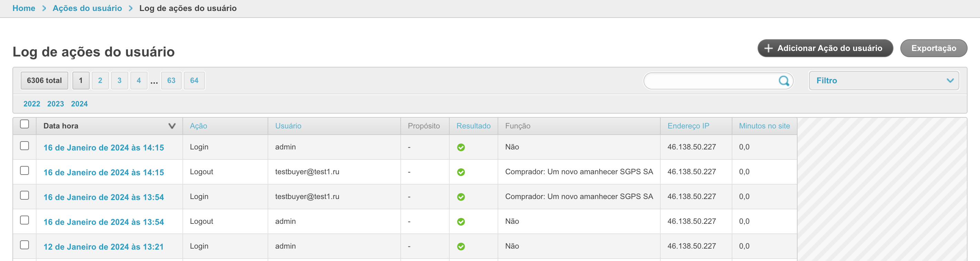Go to page 2 of the log

click(100, 81)
